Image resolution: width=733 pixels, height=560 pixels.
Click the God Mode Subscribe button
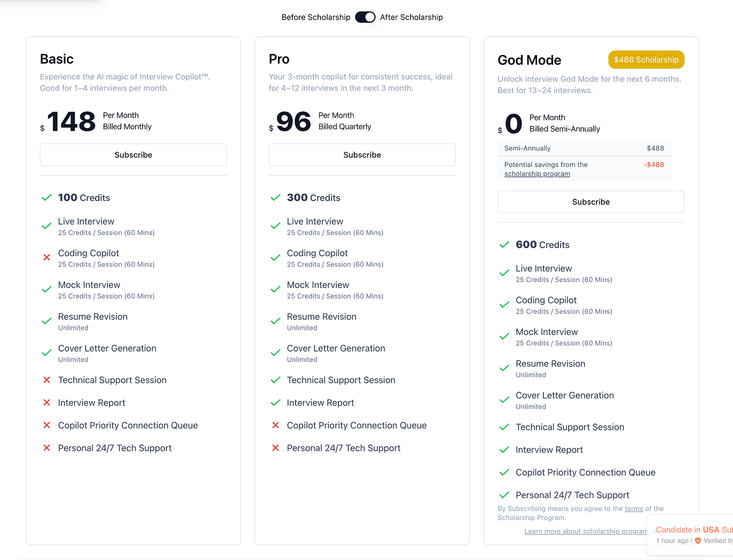click(591, 202)
